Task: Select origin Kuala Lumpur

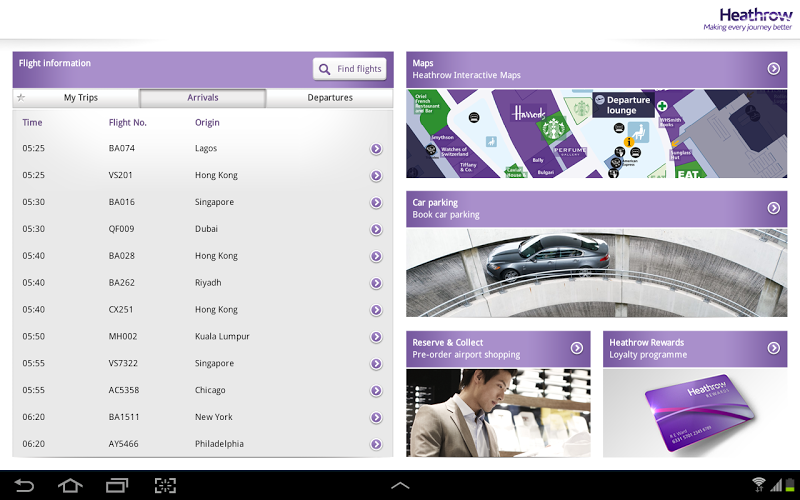Action: tap(222, 337)
